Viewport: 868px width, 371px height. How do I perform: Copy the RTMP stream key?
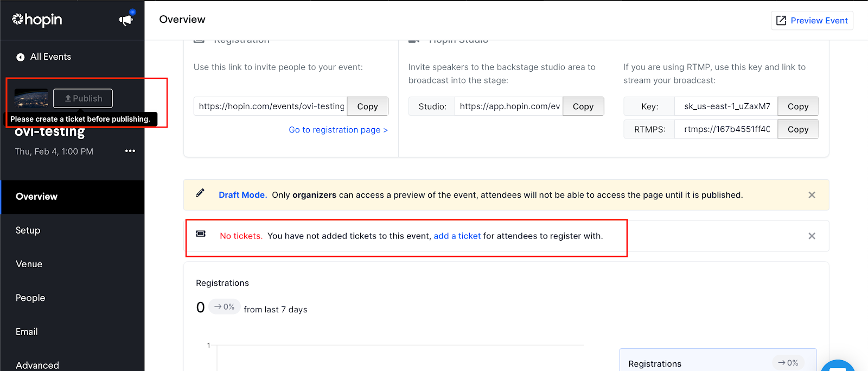[x=798, y=106]
